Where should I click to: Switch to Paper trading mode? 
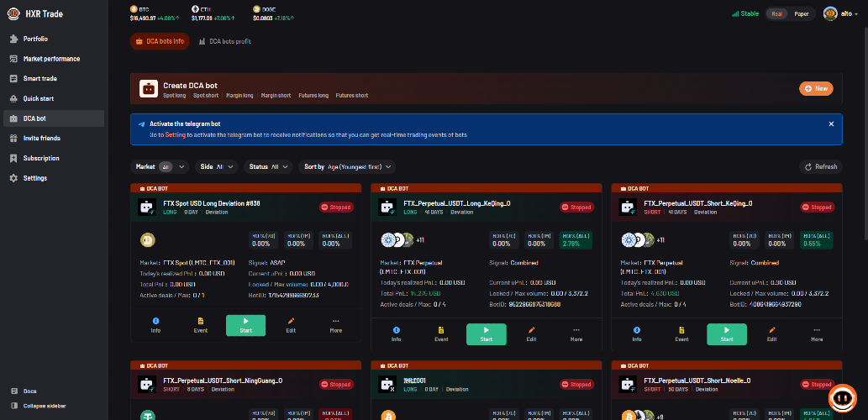801,13
